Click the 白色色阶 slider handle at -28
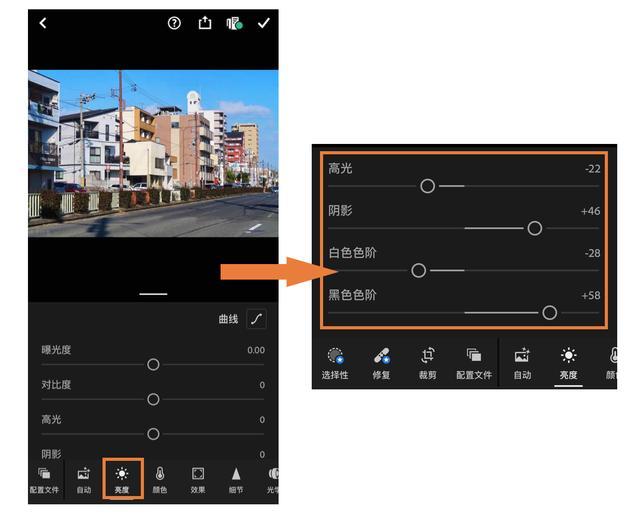Screen dimensions: 640x524 pyautogui.click(x=418, y=270)
